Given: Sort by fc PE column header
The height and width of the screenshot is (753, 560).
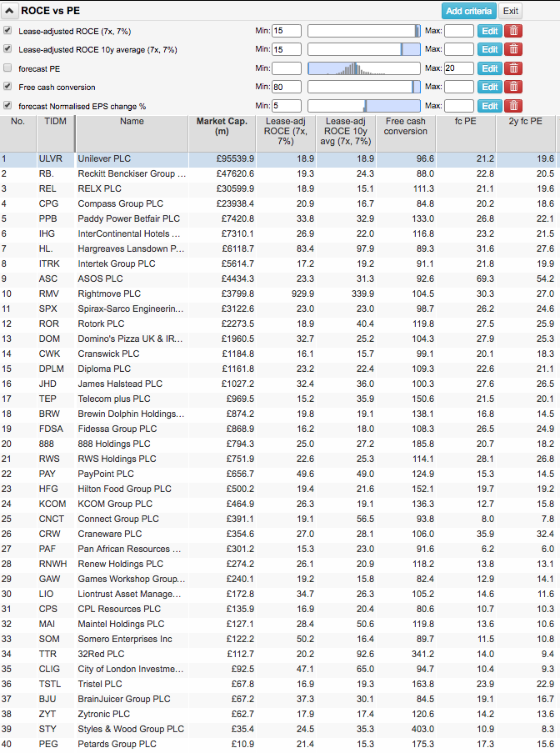Looking at the screenshot, I should click(x=466, y=133).
